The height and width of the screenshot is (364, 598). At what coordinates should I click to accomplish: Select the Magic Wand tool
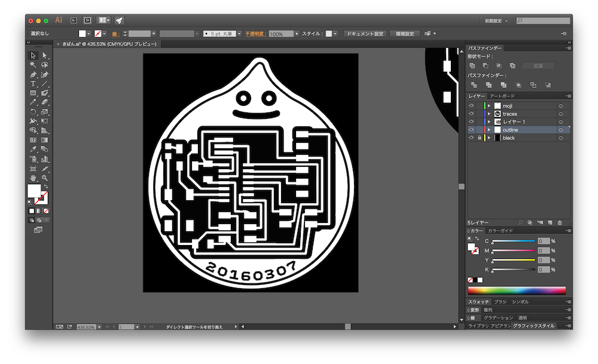click(x=33, y=65)
